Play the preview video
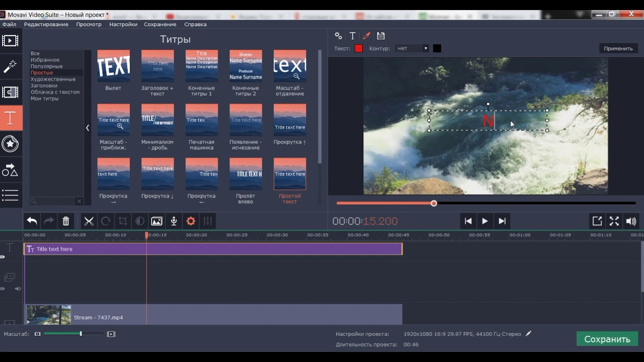This screenshot has width=644, height=362. point(485,221)
